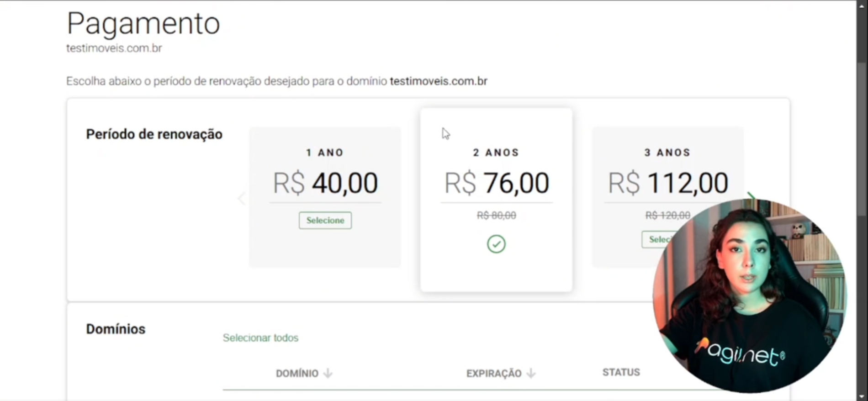Click the left carousel arrow beside plans
The height and width of the screenshot is (401, 868).
click(242, 199)
